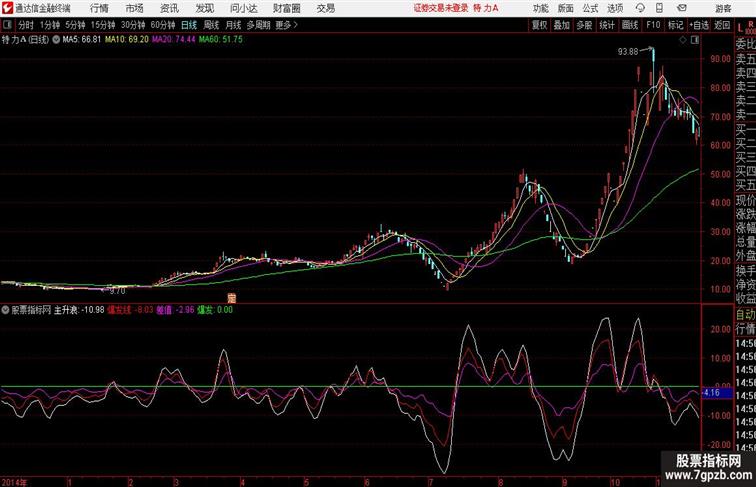Click the 标记 mark toolbar button
Image resolution: width=756 pixels, height=487 pixels.
coord(675,25)
